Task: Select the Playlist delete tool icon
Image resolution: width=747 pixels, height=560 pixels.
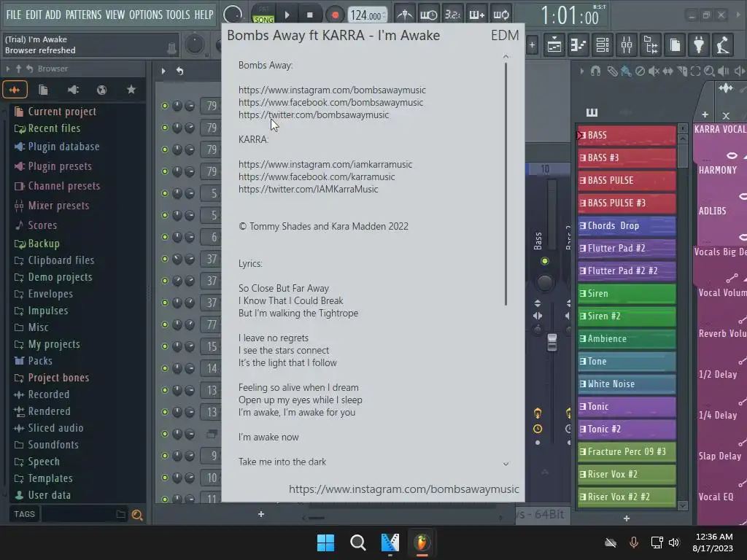Action: click(x=640, y=71)
